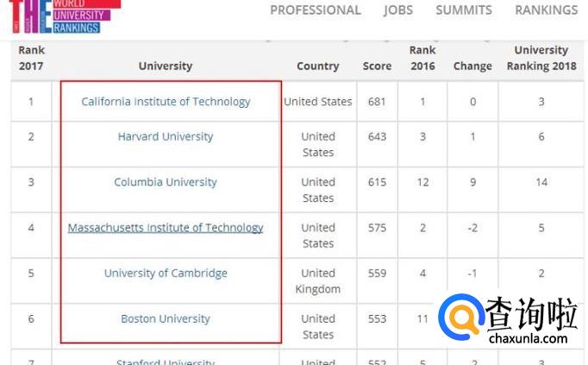Open the Harvard University link

(x=166, y=136)
